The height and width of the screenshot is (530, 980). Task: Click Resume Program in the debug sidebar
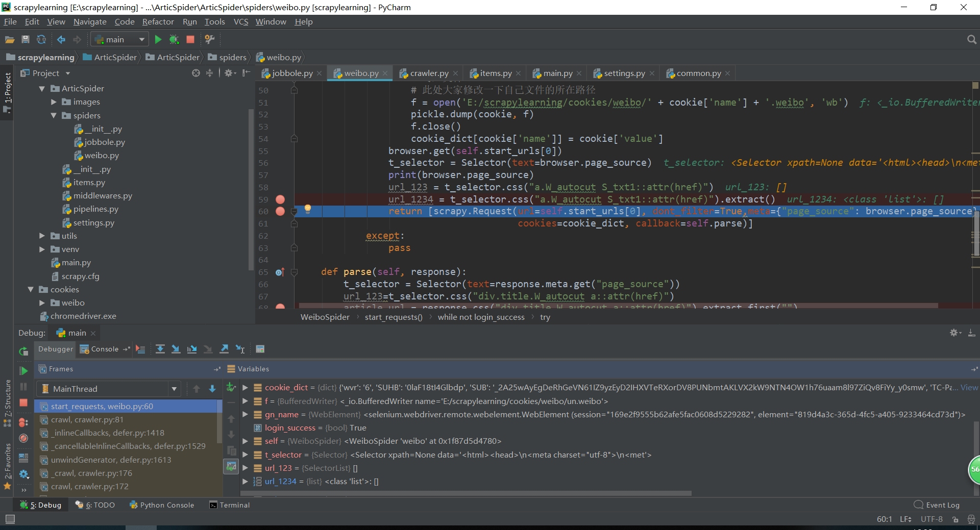click(23, 371)
